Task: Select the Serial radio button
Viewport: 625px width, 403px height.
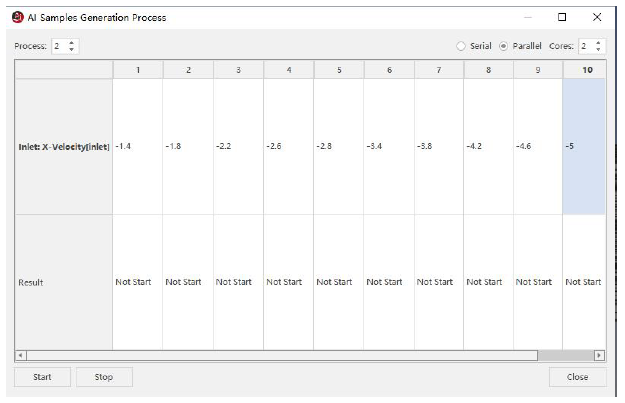Action: click(462, 47)
